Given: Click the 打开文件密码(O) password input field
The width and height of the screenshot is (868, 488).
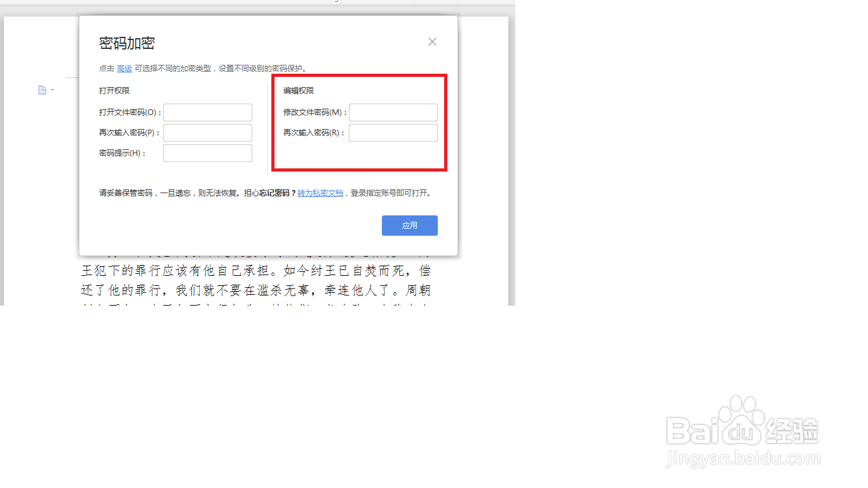Looking at the screenshot, I should [207, 112].
